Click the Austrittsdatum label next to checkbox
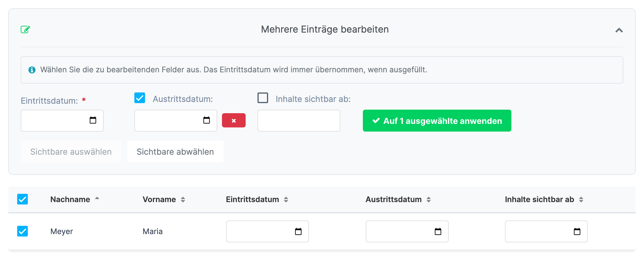Screen dimensions: 644x259 [183, 99]
